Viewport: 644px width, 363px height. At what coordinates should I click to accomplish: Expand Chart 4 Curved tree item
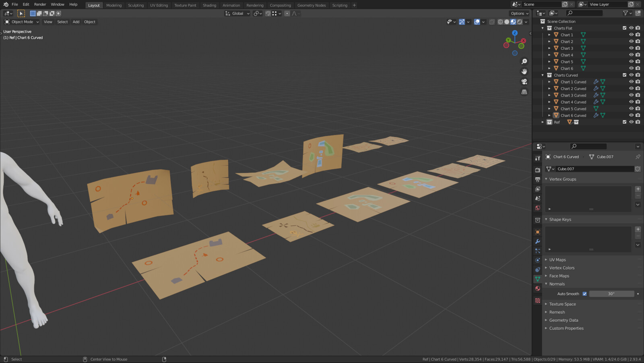549,102
